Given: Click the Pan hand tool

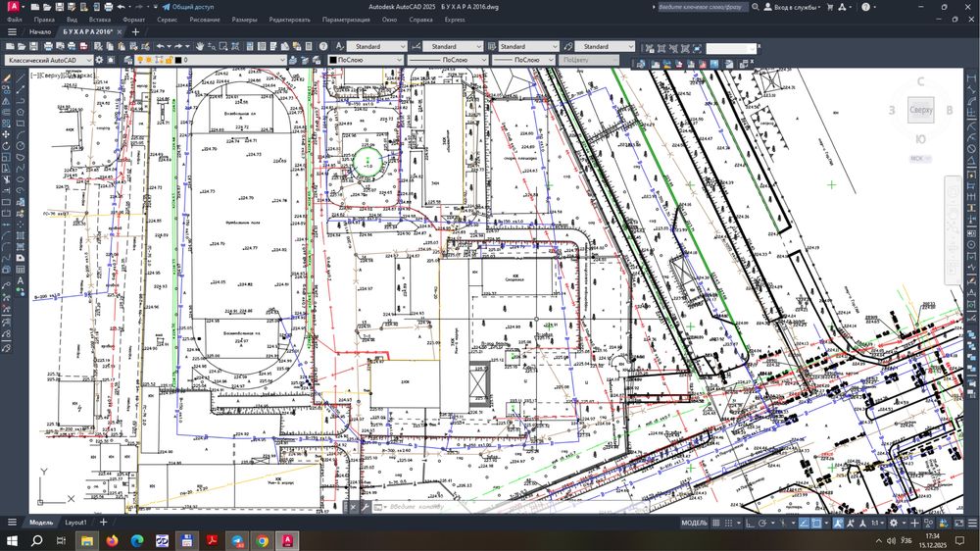Looking at the screenshot, I should (x=200, y=46).
